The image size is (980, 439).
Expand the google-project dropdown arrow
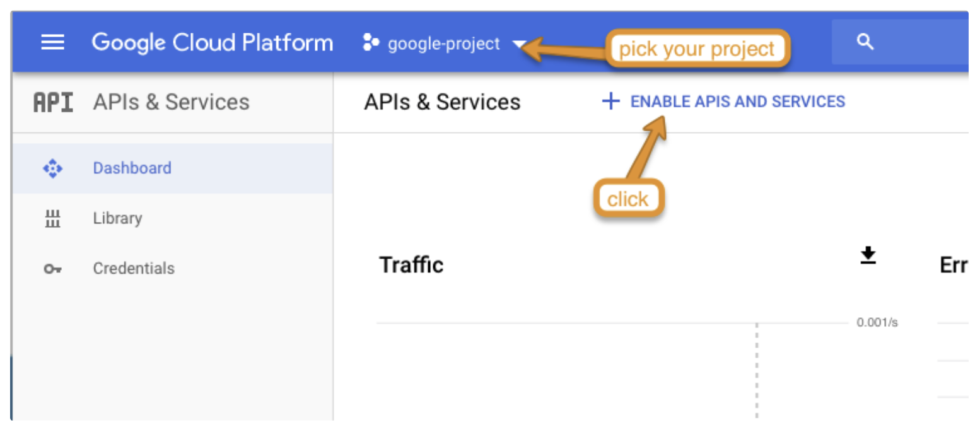click(519, 44)
